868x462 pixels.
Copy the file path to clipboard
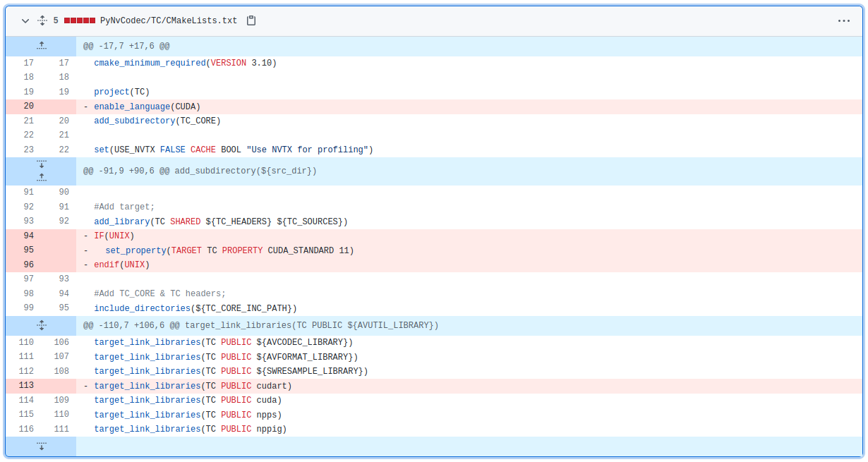251,20
